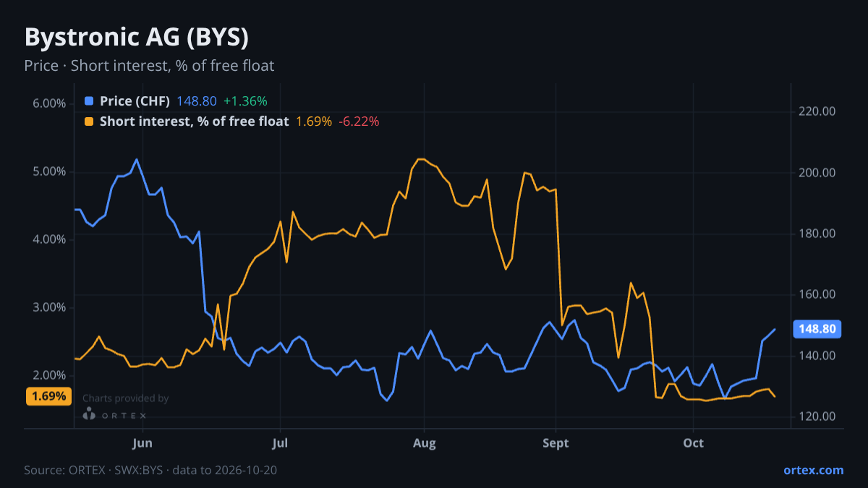
Task: Click the -6.22% short interest change
Action: [359, 121]
